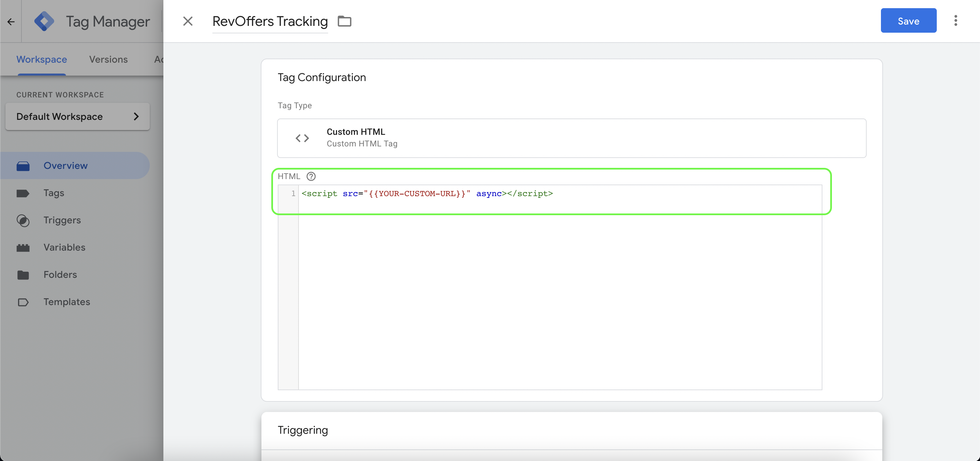Select the Custom HTML tag type card

point(572,138)
